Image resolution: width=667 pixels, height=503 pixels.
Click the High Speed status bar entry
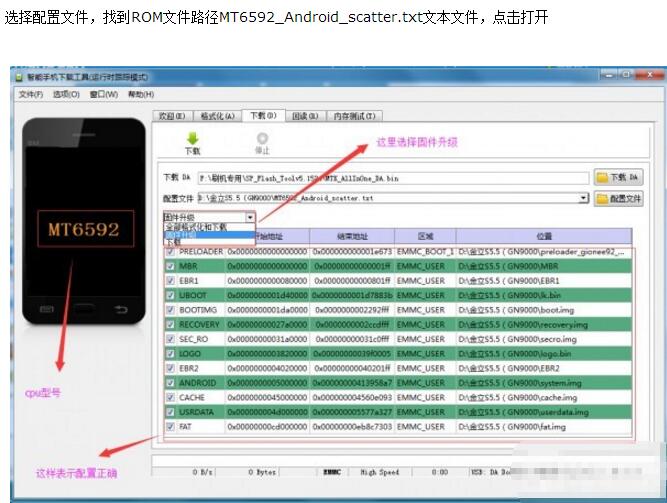point(379,472)
